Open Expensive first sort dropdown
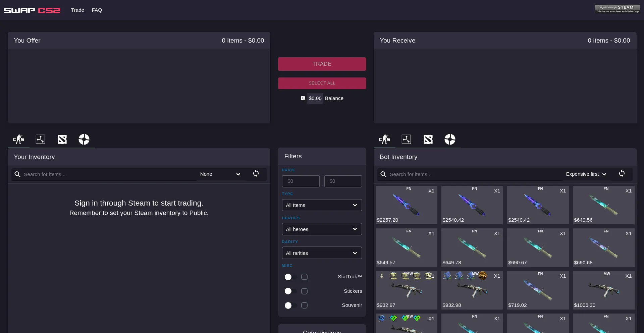This screenshot has height=333, width=644. tap(586, 174)
